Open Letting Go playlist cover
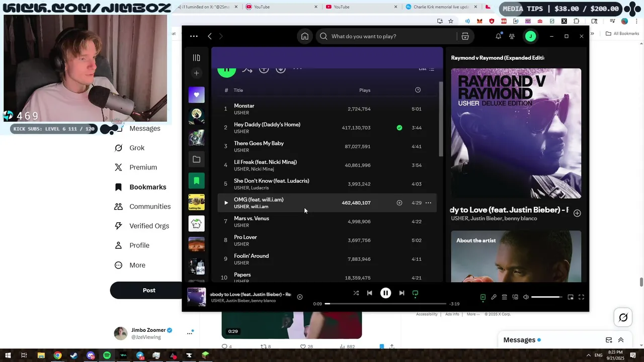 tap(196, 202)
